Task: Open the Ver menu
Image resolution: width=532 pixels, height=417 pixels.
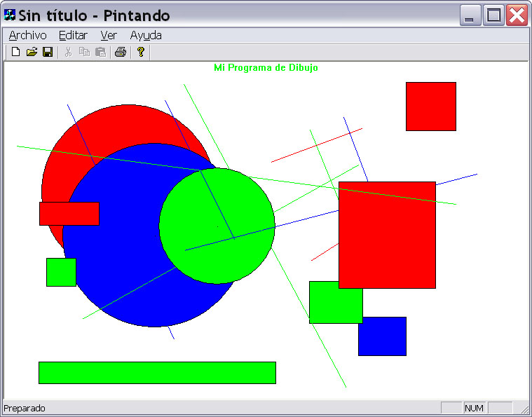Action: 109,35
